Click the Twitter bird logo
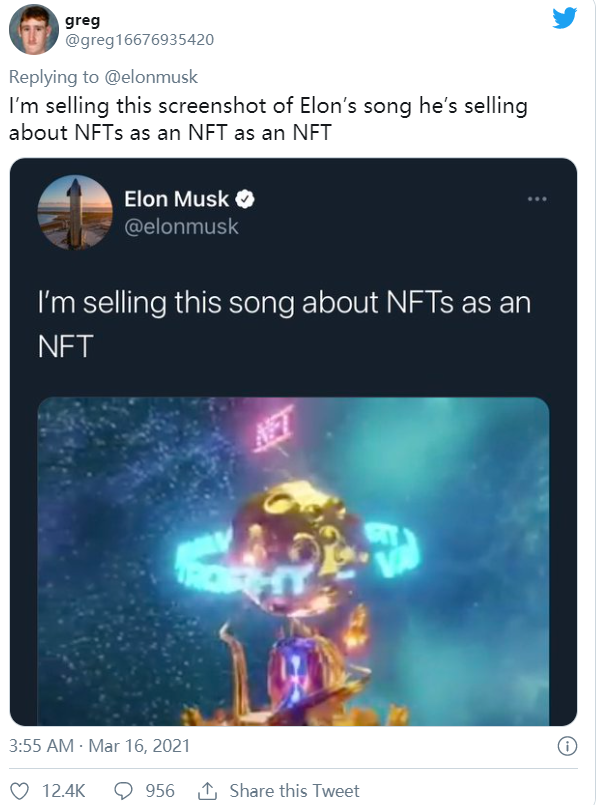608x805 pixels. (x=566, y=19)
